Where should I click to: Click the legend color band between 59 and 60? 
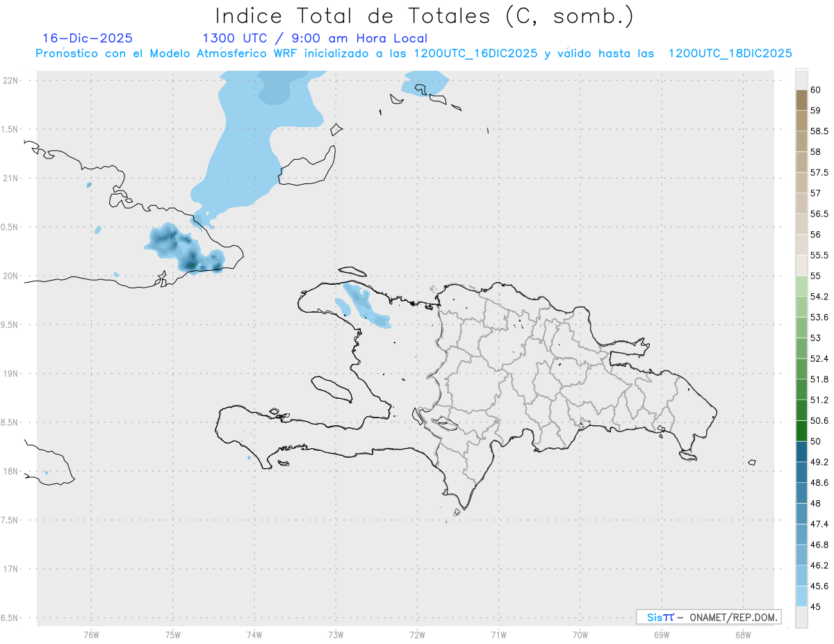coord(801,100)
